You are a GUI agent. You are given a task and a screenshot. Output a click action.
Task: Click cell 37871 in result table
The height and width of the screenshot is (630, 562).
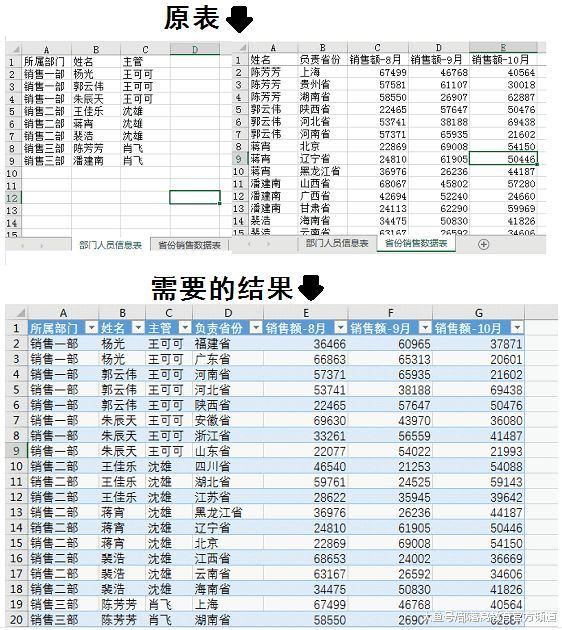click(x=478, y=344)
